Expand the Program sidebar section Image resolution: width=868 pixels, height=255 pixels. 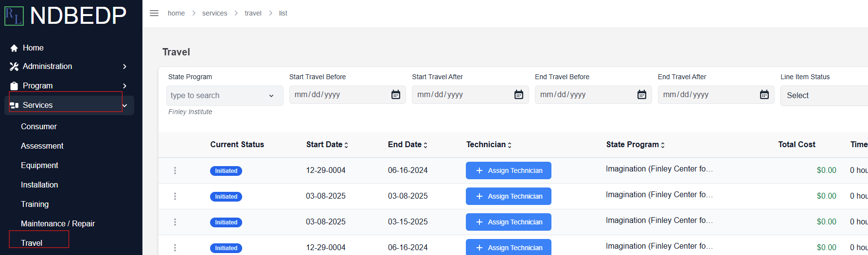(69, 86)
